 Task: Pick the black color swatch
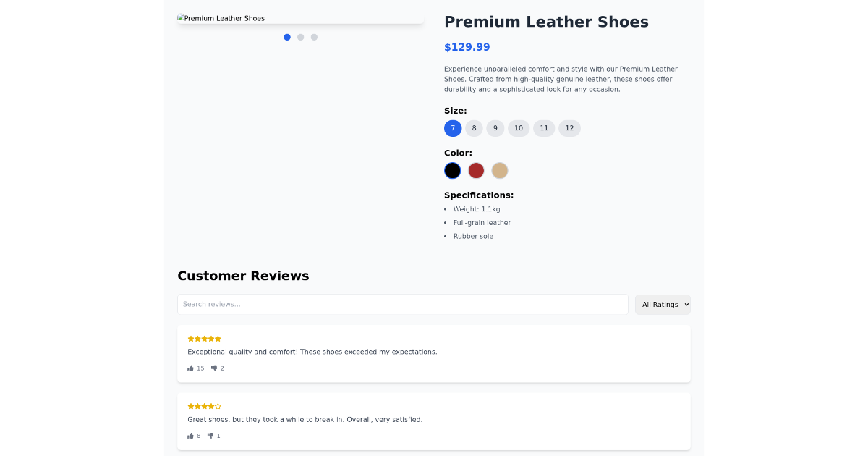coord(452,170)
